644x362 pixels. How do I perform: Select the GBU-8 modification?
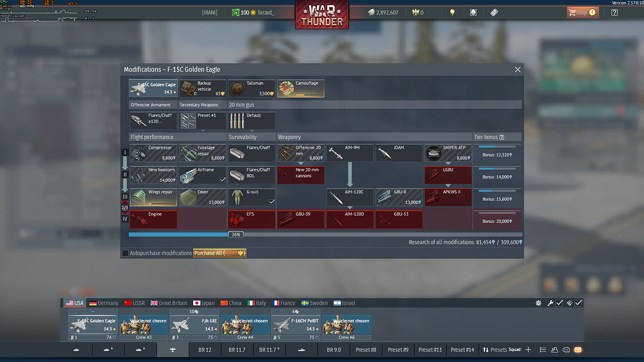(x=399, y=197)
